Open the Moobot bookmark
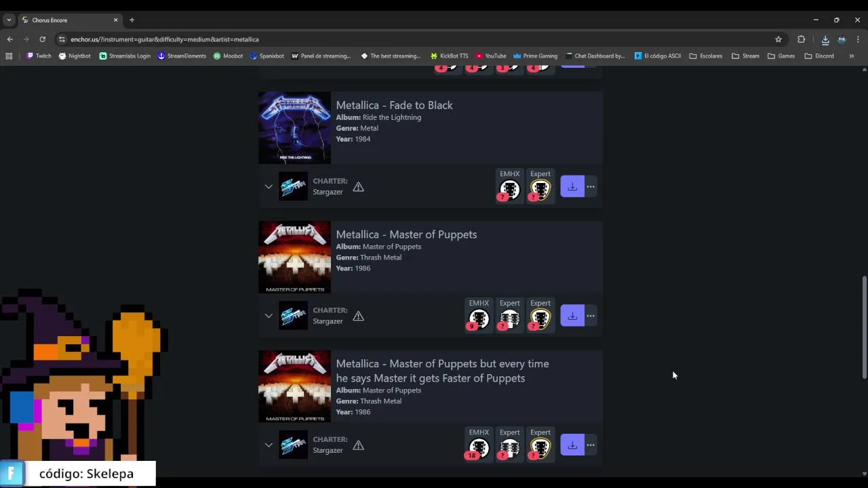Image resolution: width=868 pixels, height=488 pixels. tap(228, 56)
